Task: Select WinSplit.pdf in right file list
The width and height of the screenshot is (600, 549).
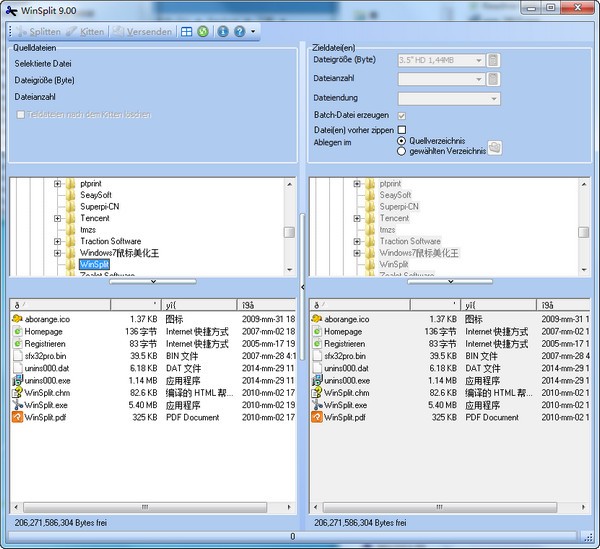Action: pyautogui.click(x=345, y=417)
